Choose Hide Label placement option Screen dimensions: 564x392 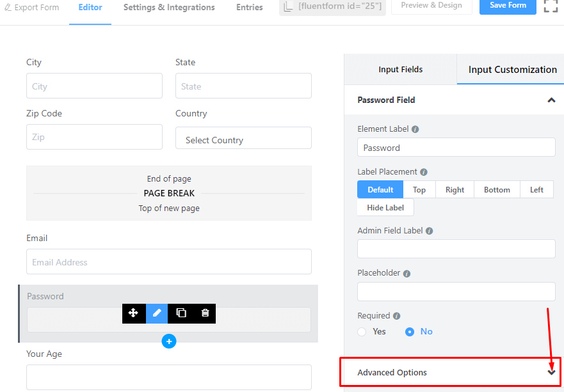point(385,208)
